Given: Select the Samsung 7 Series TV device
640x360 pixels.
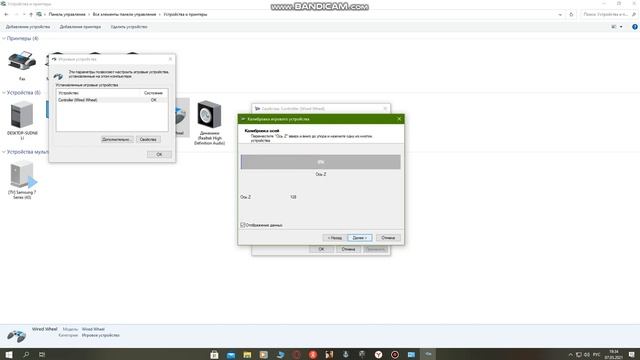Looking at the screenshot, I should (22, 180).
